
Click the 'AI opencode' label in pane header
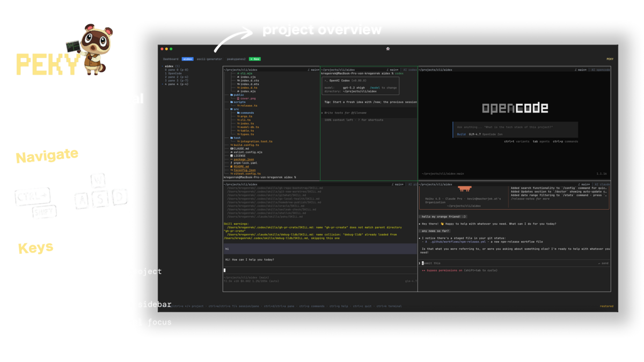click(x=601, y=70)
